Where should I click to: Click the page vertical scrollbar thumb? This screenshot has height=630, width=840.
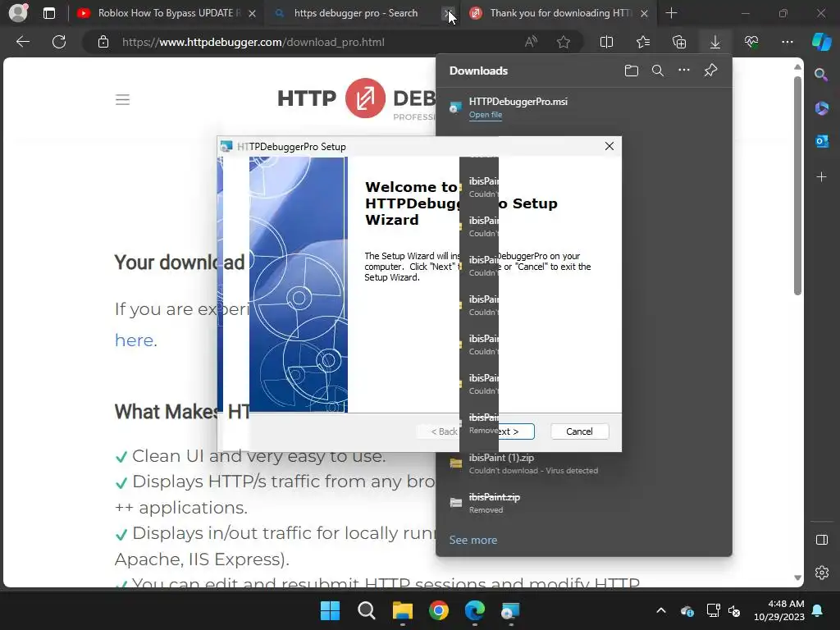(x=797, y=185)
